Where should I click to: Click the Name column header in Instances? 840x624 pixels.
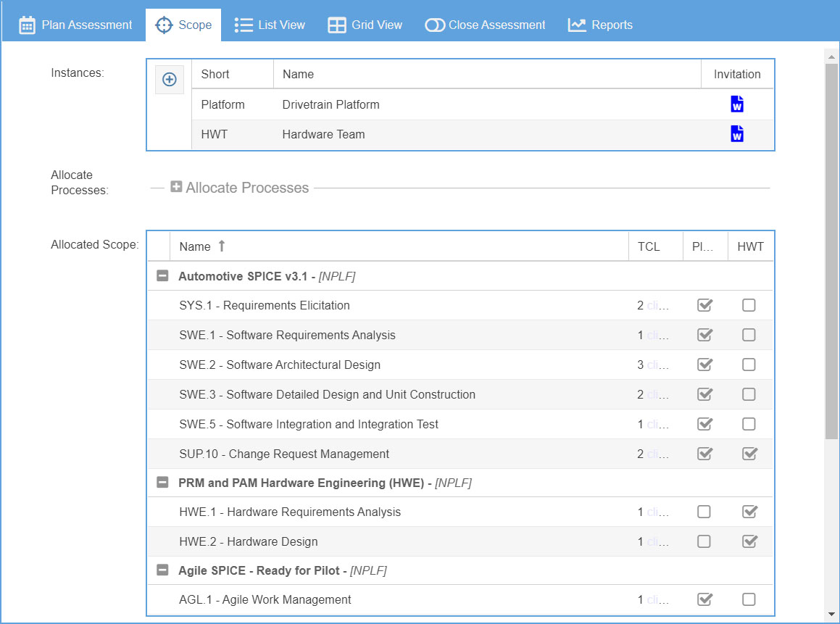(x=488, y=74)
